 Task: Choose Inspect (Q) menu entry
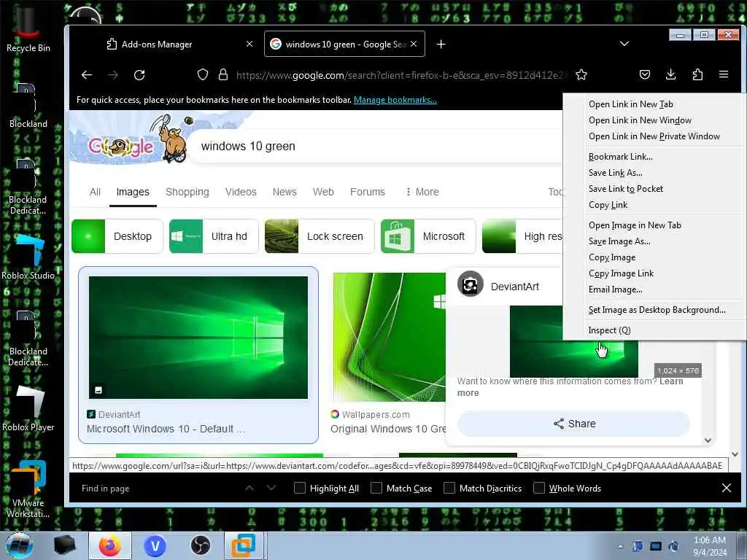tap(609, 330)
